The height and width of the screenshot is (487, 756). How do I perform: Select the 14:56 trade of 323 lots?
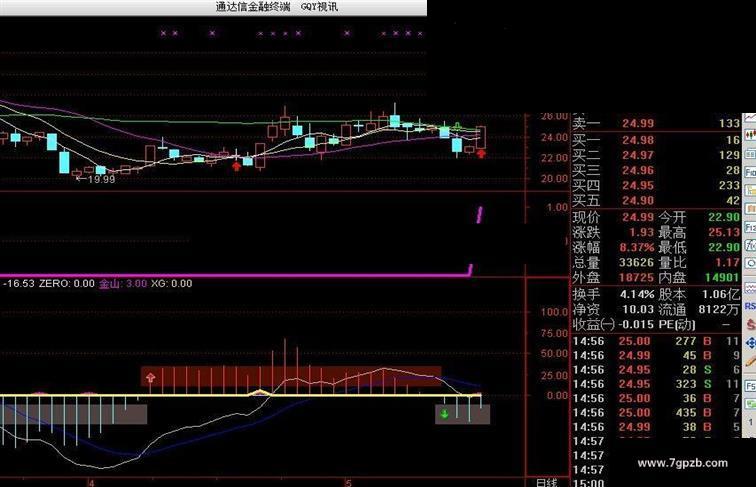tap(656, 384)
